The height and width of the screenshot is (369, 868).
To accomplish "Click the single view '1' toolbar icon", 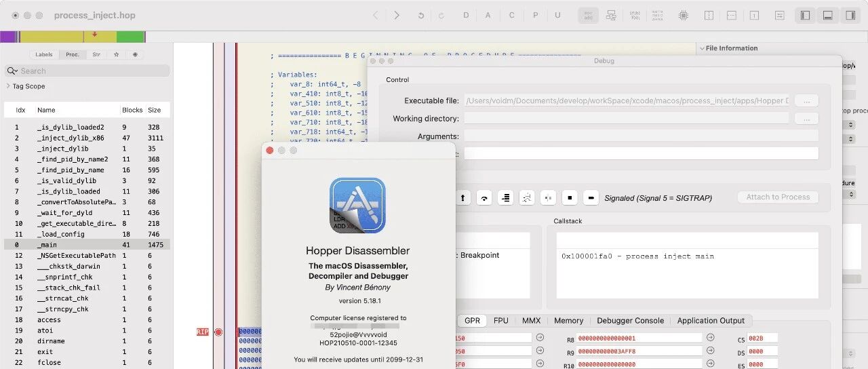I will [x=754, y=15].
